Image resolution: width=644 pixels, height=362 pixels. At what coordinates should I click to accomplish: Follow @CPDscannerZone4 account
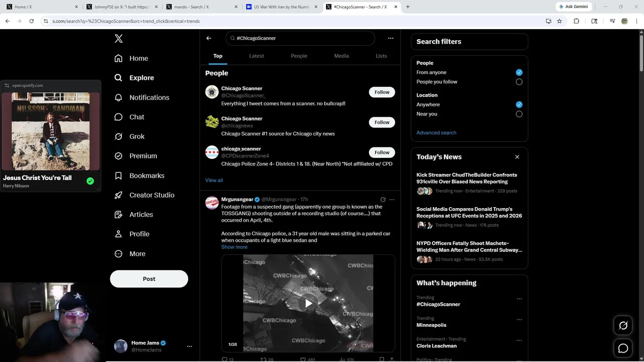tap(382, 152)
